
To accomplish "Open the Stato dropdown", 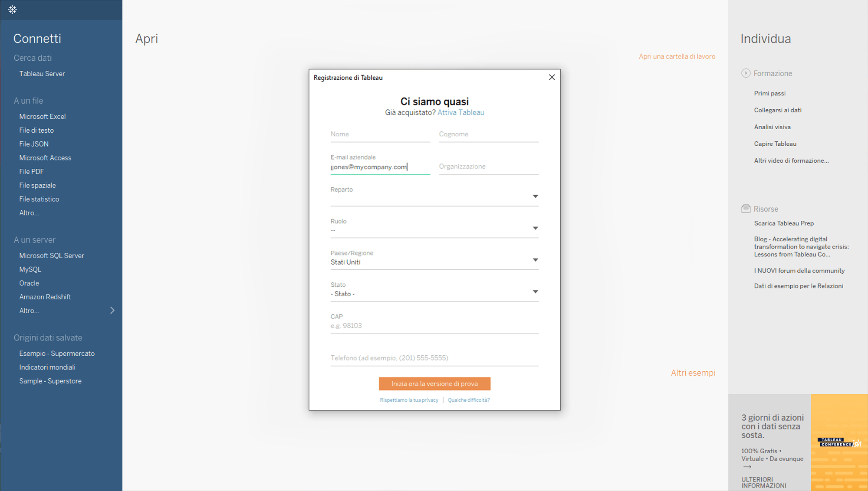I will click(x=535, y=292).
